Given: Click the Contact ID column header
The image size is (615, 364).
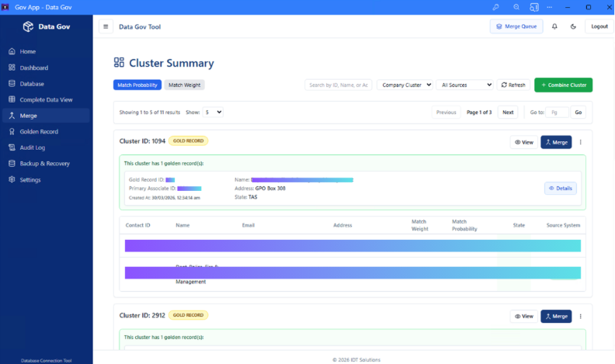Looking at the screenshot, I should point(137,225).
